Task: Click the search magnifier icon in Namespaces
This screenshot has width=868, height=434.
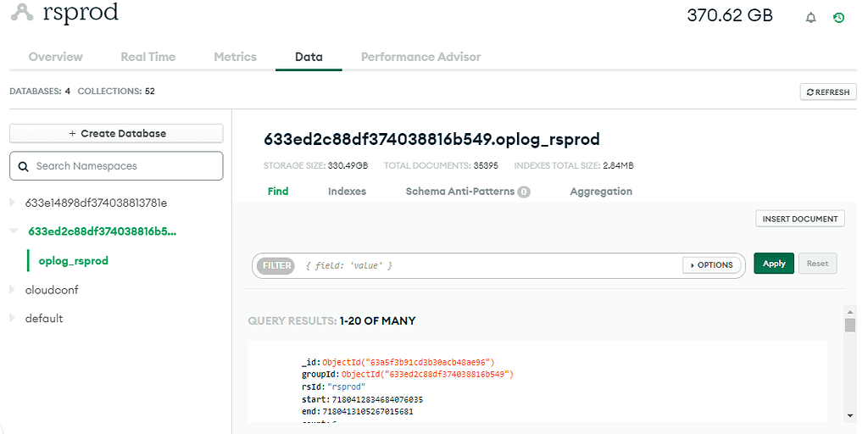Action: click(23, 166)
